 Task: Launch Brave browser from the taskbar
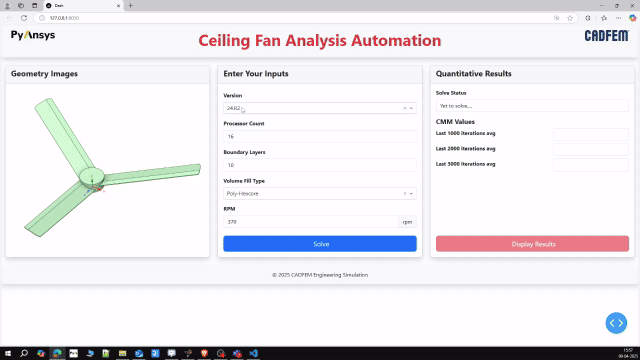[204, 353]
